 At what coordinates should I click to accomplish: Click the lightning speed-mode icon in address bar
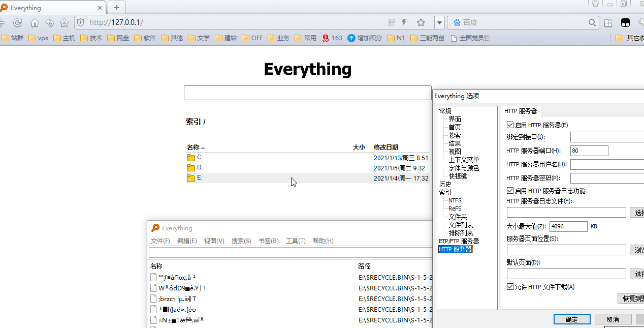tap(405, 22)
